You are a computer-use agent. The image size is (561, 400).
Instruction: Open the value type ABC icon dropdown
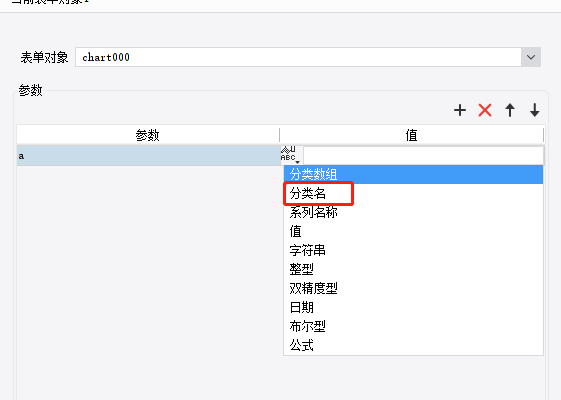click(x=291, y=155)
